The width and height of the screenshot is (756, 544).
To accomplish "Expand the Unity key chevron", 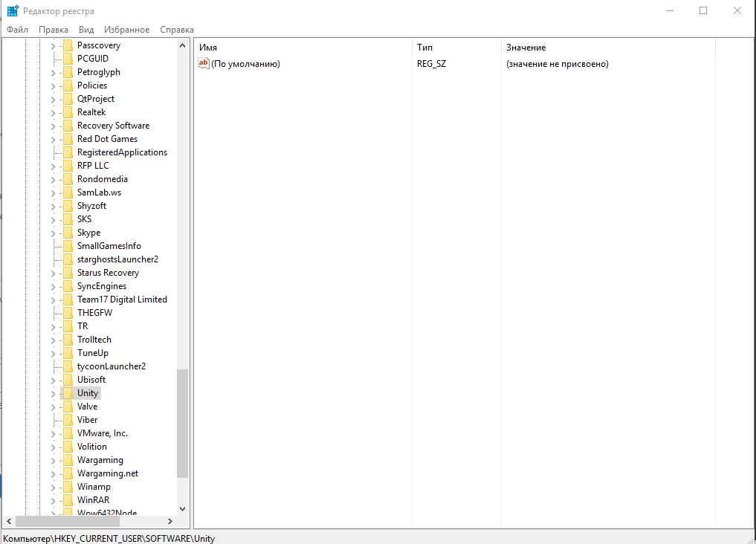I will coord(53,394).
